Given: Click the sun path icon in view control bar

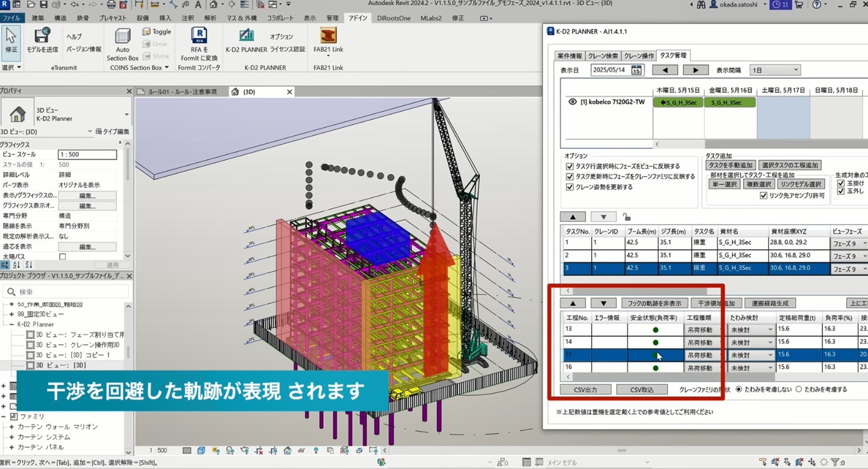Looking at the screenshot, I should (216, 451).
